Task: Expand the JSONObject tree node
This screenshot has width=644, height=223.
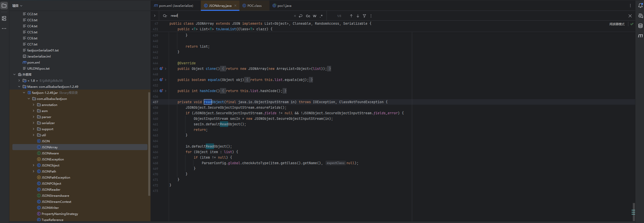Action: point(34,165)
